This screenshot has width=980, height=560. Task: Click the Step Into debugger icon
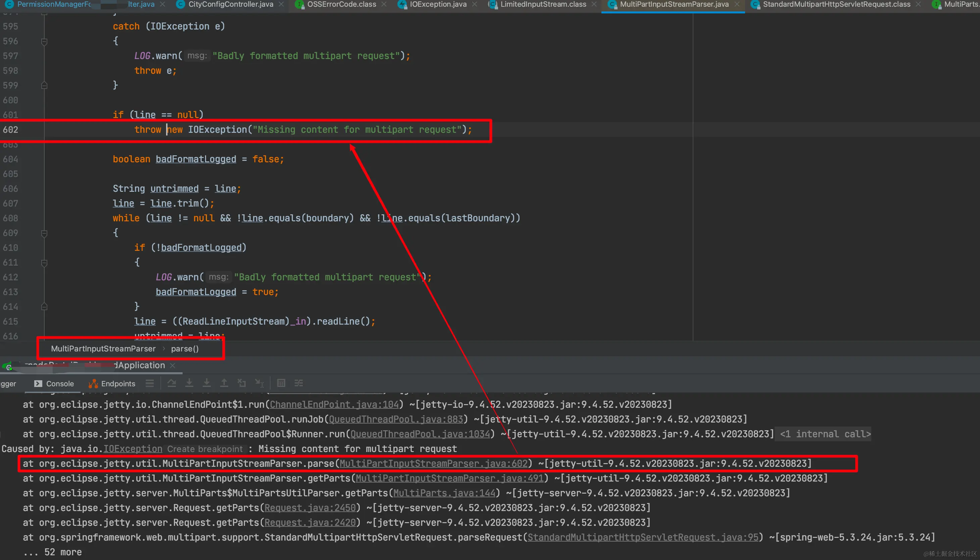(189, 383)
